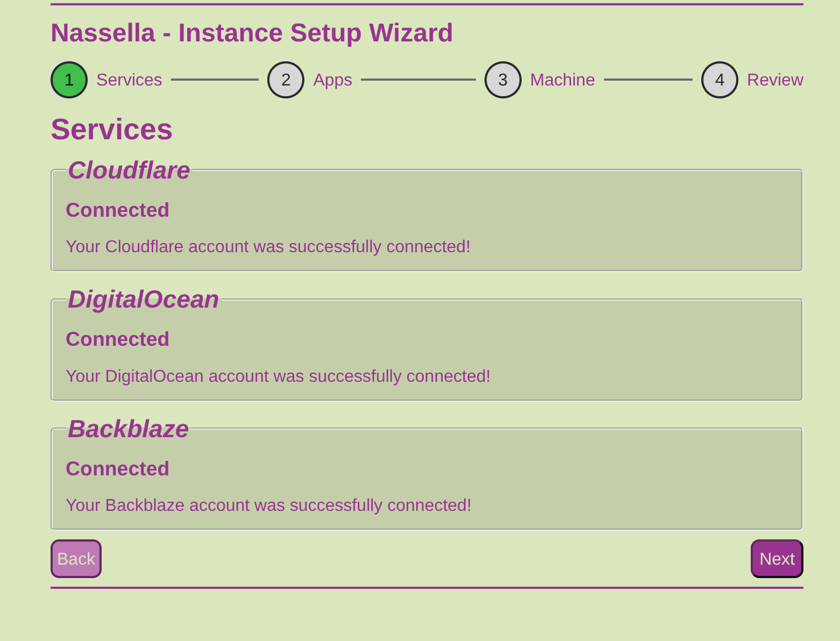The width and height of the screenshot is (840, 641).
Task: Open the Machine step label
Action: (563, 80)
